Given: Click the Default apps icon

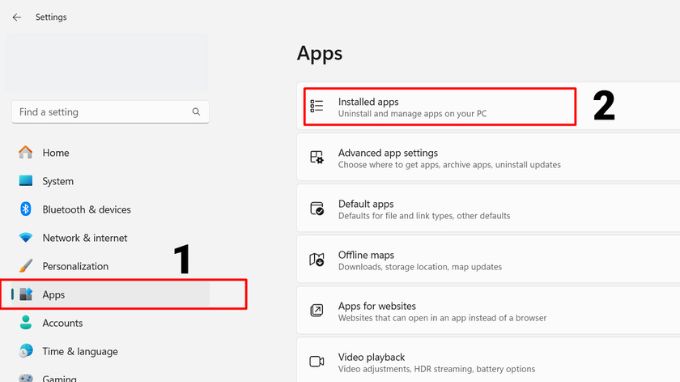Looking at the screenshot, I should 317,209.
